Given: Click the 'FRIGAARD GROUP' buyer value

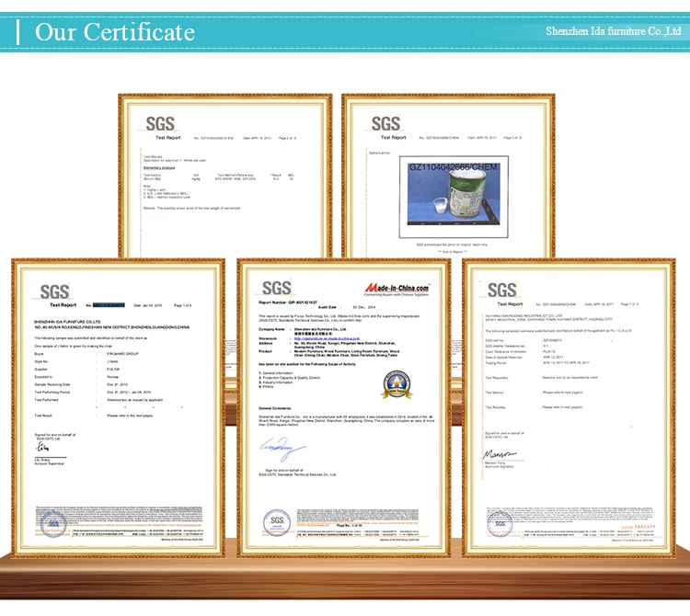Looking at the screenshot, I should click(122, 353).
